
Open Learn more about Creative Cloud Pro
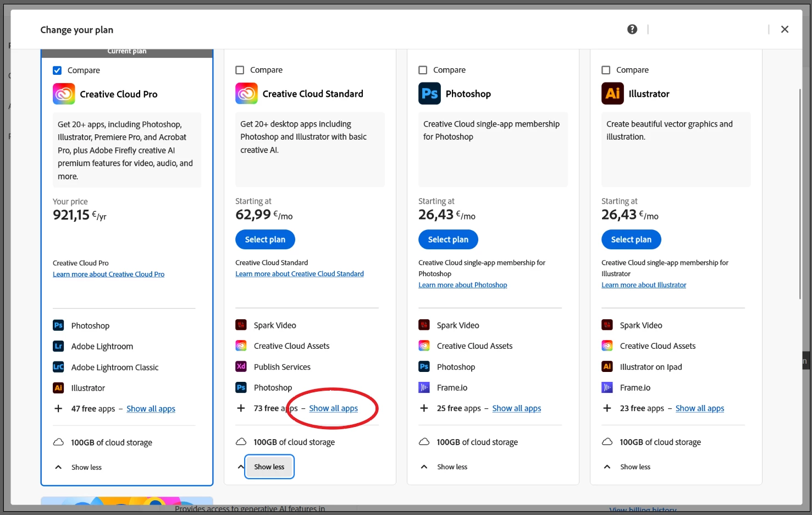108,274
